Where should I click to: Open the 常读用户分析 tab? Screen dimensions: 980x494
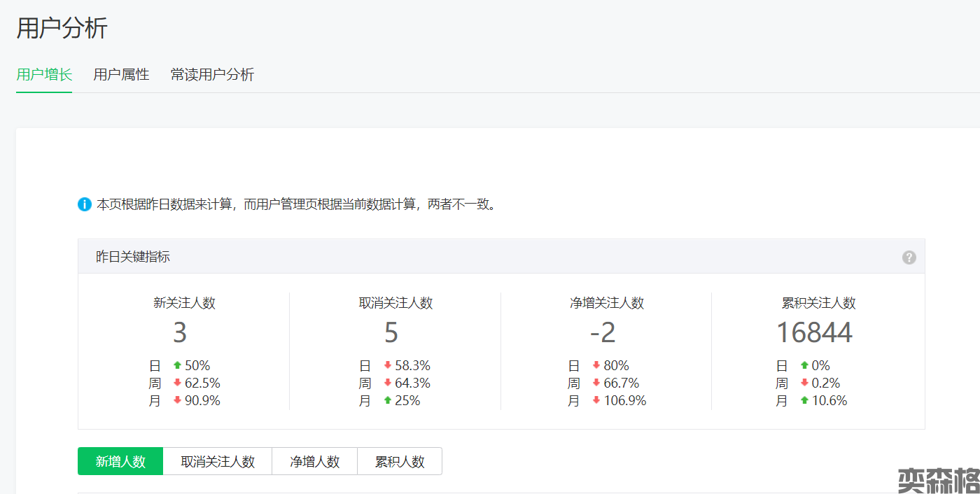click(x=212, y=74)
